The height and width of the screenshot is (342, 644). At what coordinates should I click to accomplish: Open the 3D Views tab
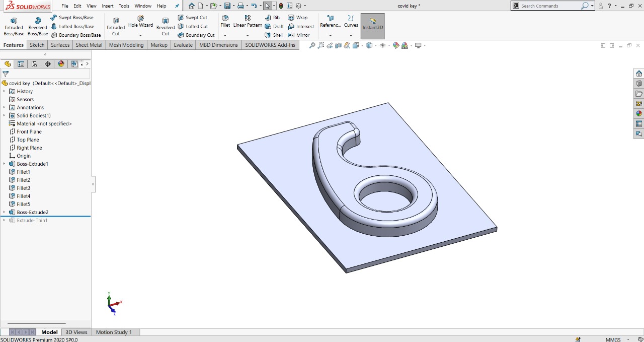click(x=76, y=332)
